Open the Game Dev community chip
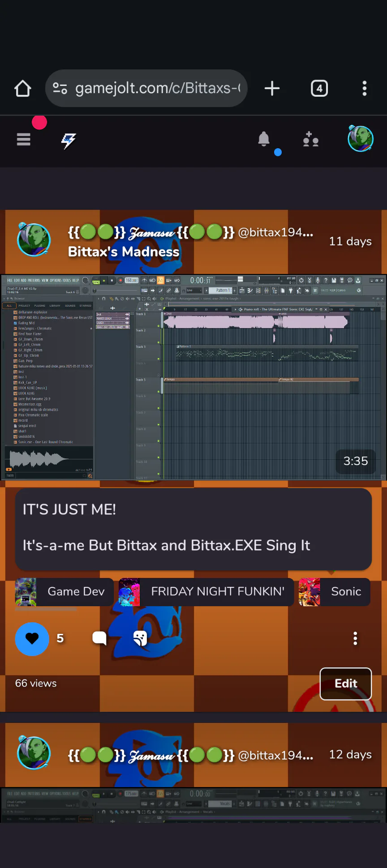 click(64, 592)
